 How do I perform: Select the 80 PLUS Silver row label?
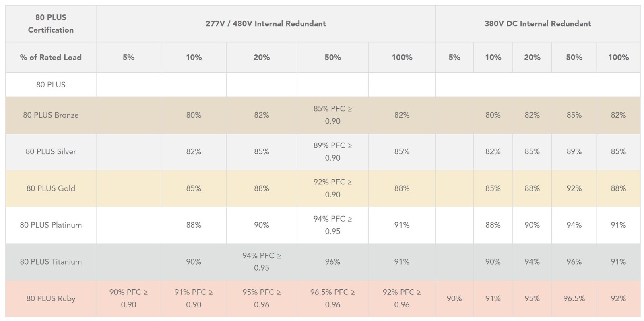point(51,151)
